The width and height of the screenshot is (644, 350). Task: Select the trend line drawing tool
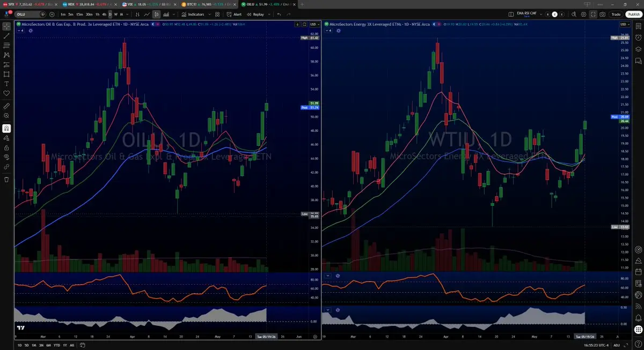pyautogui.click(x=6, y=35)
